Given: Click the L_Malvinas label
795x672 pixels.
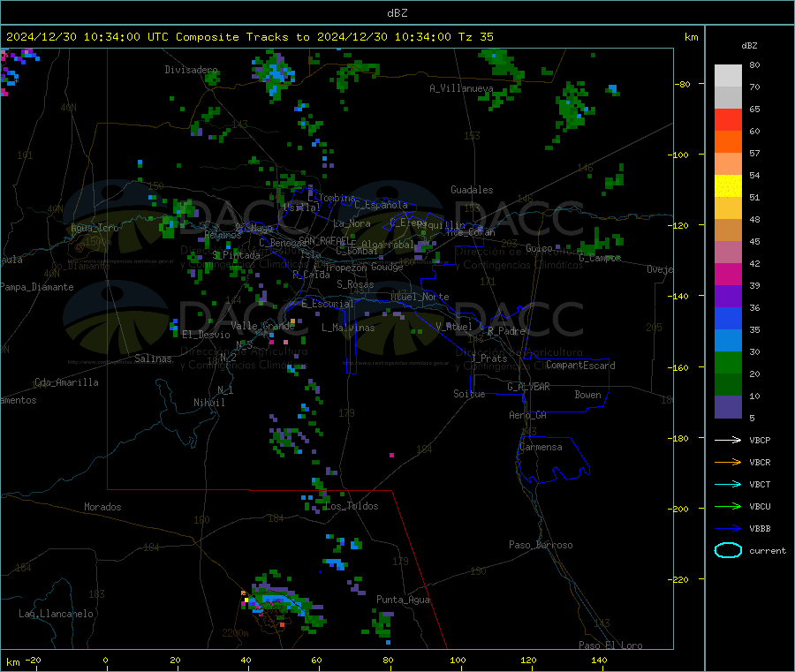Looking at the screenshot, I should coord(348,328).
